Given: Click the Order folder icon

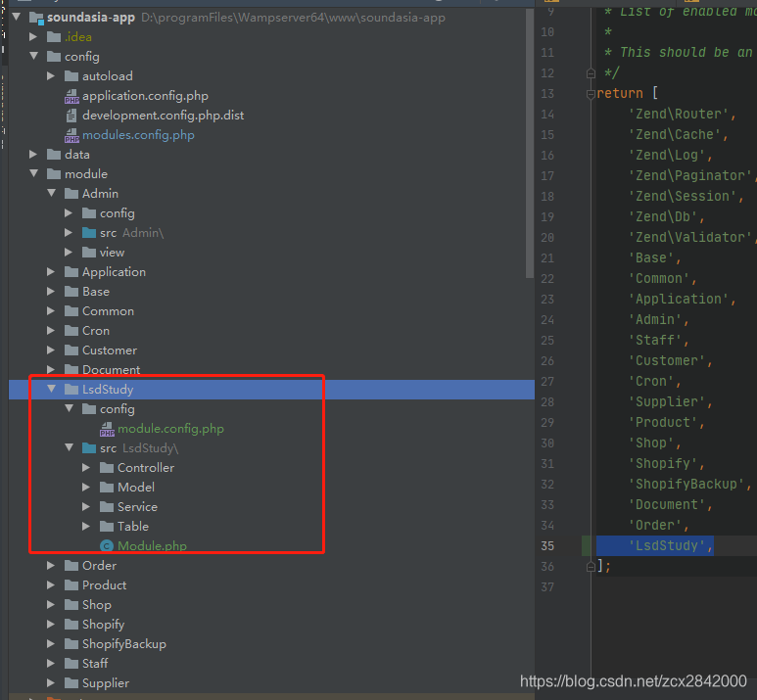Looking at the screenshot, I should [x=71, y=565].
